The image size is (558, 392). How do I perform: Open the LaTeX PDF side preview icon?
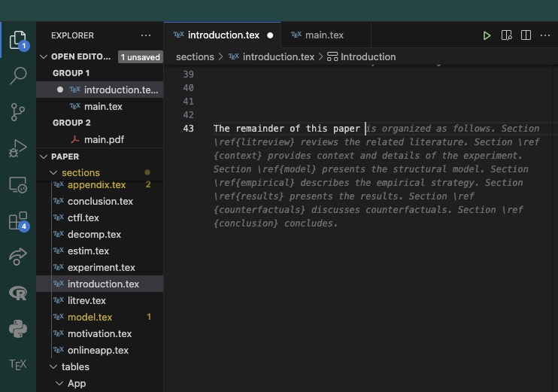click(506, 35)
